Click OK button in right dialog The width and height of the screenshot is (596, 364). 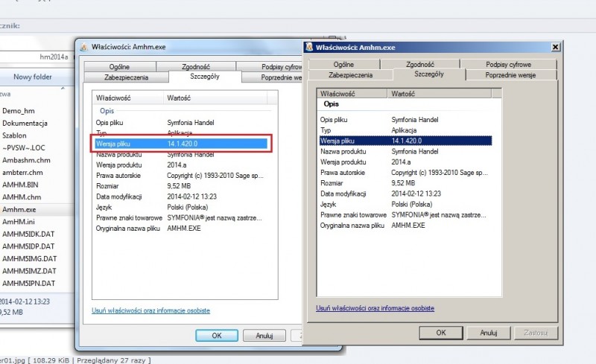(441, 333)
